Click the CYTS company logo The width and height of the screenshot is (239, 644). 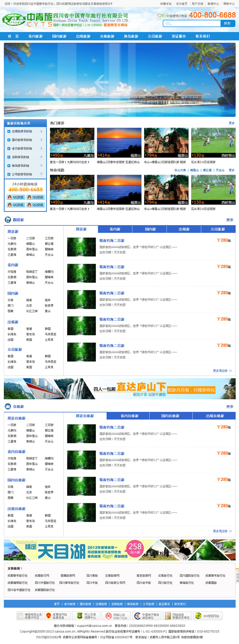[27, 20]
